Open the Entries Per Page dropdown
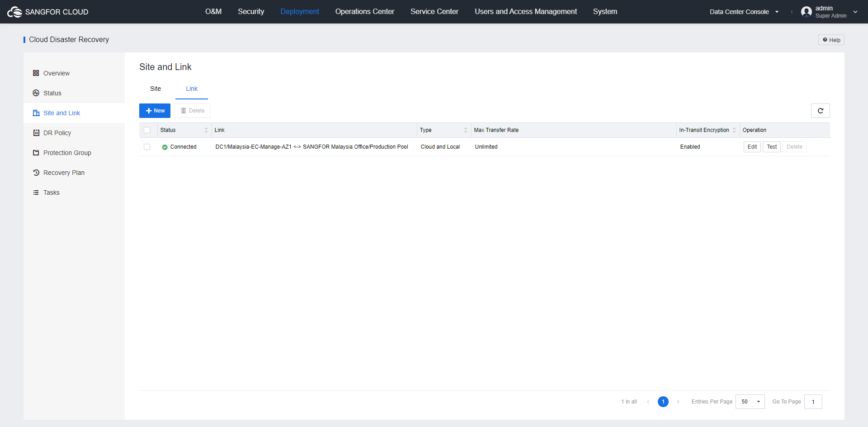This screenshot has width=868, height=427. [750, 402]
